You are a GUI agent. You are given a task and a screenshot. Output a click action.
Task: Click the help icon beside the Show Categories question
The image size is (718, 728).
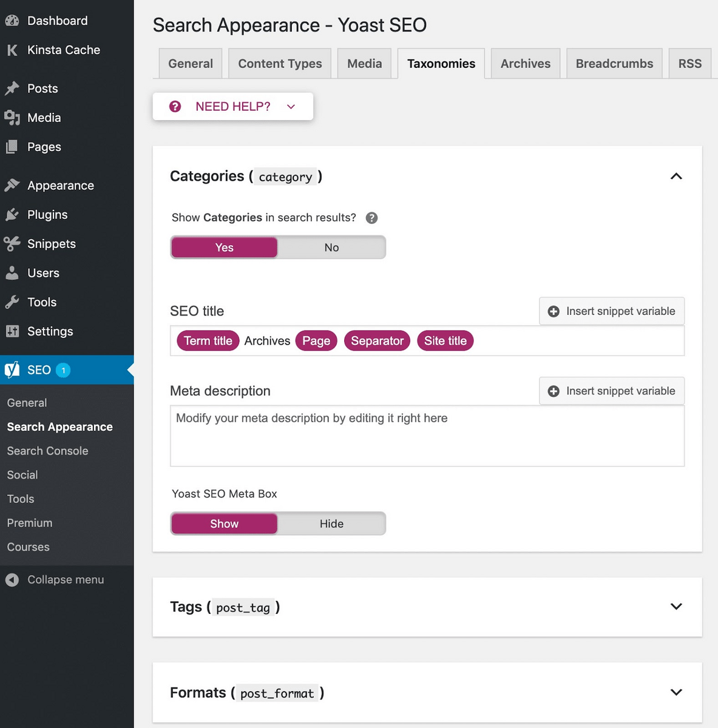click(x=372, y=218)
